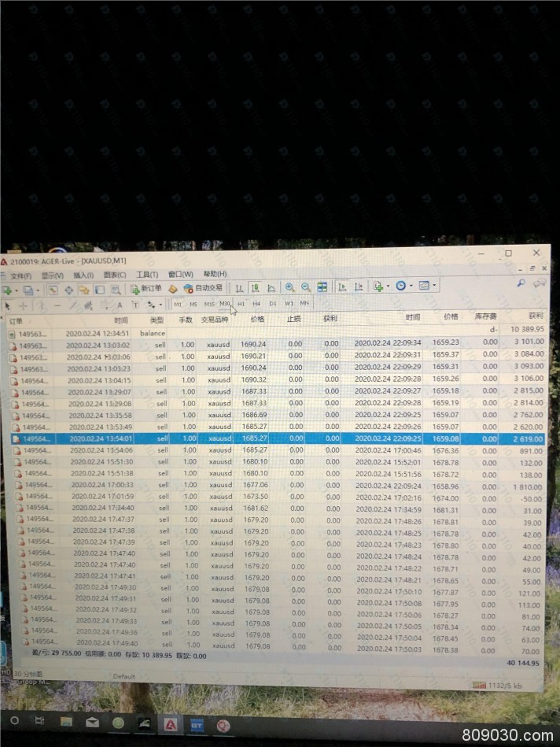Click the 新订单 new order button
This screenshot has width=560, height=747.
[x=146, y=289]
